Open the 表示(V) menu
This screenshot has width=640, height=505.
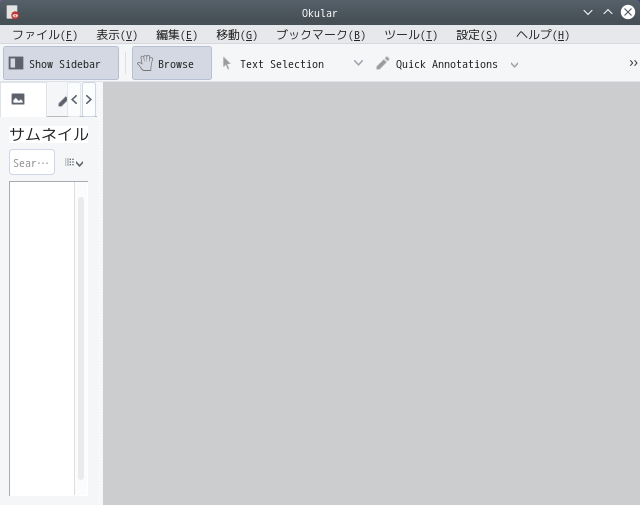[x=117, y=35]
